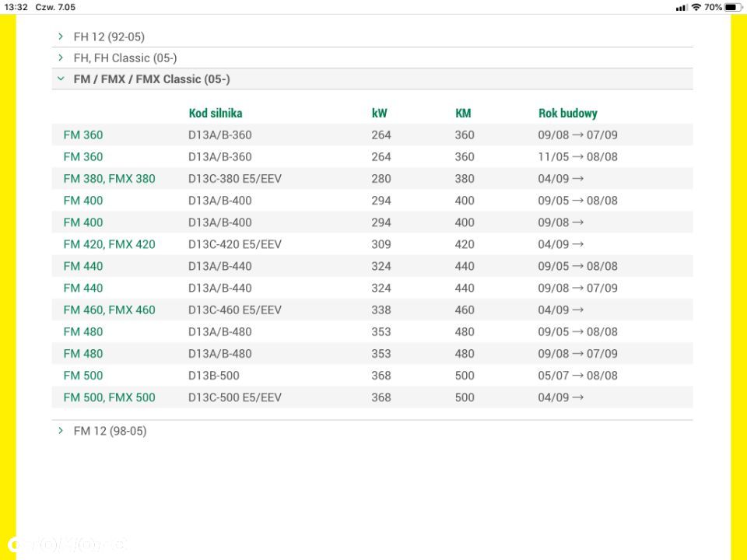Select engine code D13C-380 E5/EEV

click(235, 179)
